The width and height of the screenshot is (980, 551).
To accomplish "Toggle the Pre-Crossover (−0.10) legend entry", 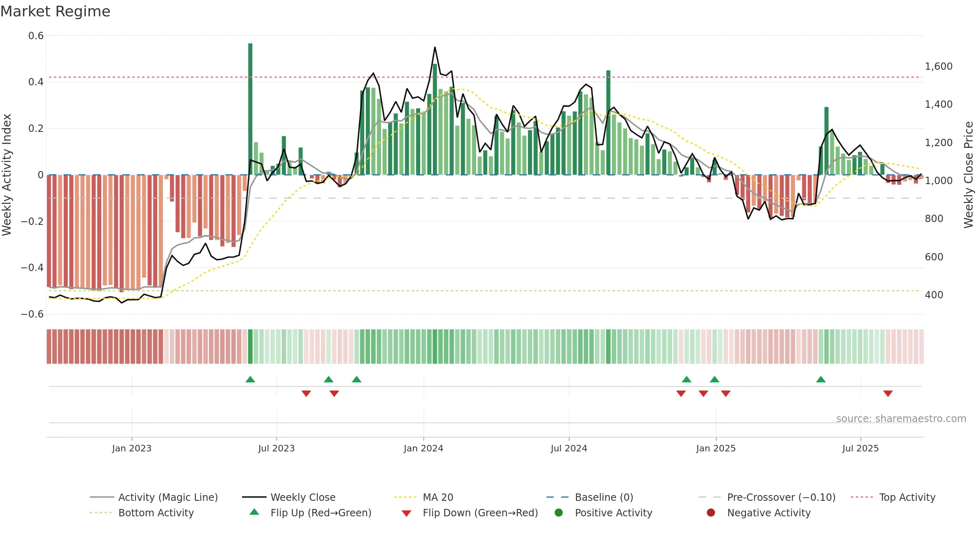I will 767,497.
